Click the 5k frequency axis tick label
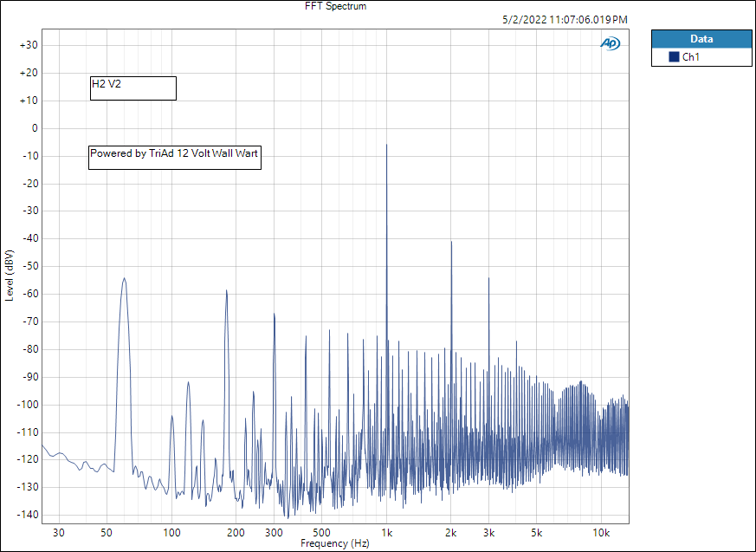Screen dimensions: 756x552 click(x=537, y=533)
